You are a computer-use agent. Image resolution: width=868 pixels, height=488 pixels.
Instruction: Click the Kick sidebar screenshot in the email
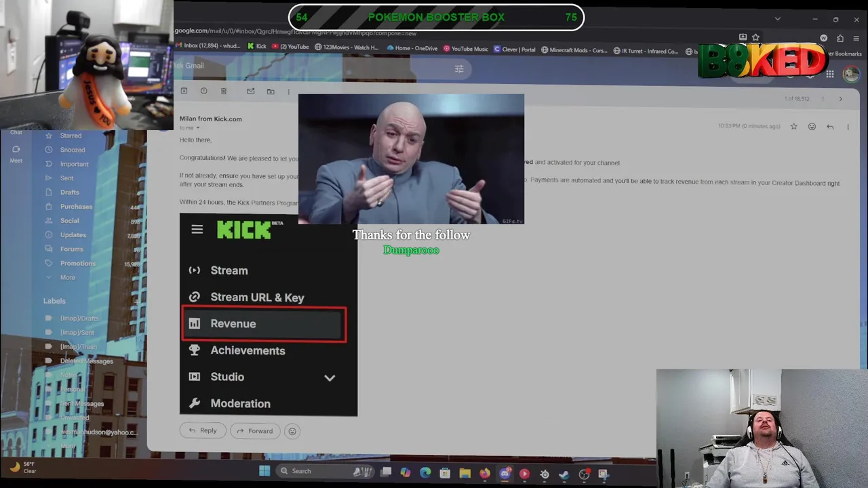[x=269, y=314]
